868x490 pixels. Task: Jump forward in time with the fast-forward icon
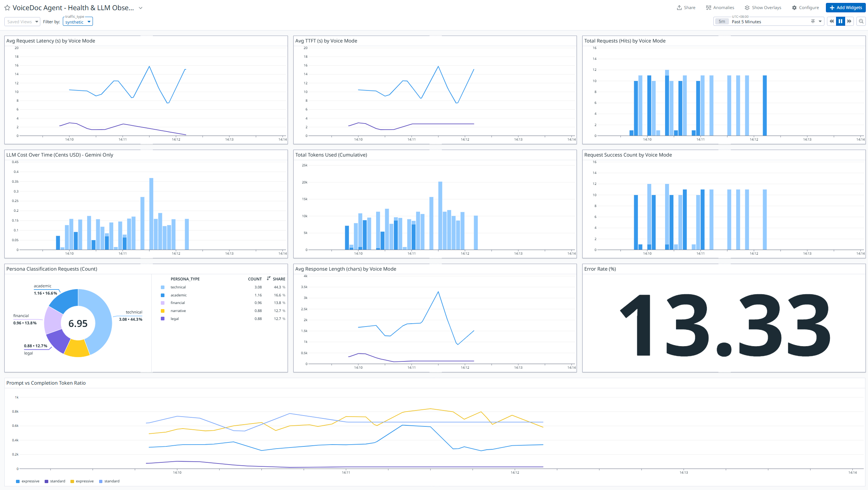[849, 21]
